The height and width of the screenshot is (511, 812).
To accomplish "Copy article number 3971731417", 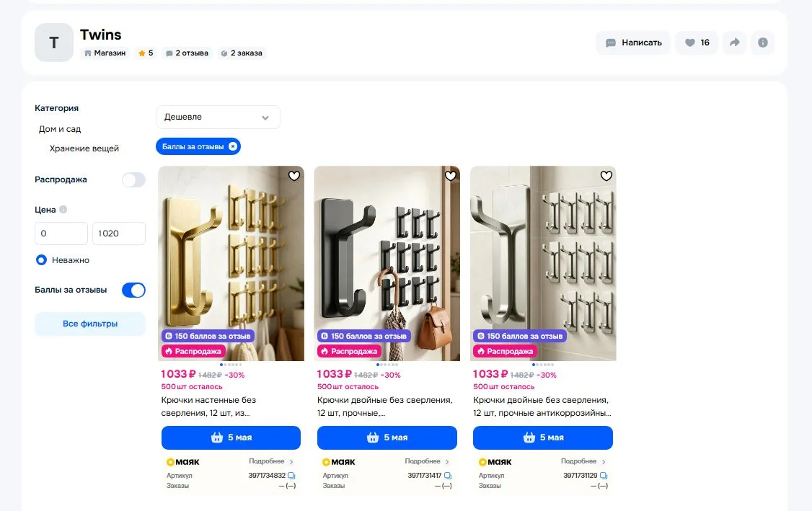I will 448,475.
